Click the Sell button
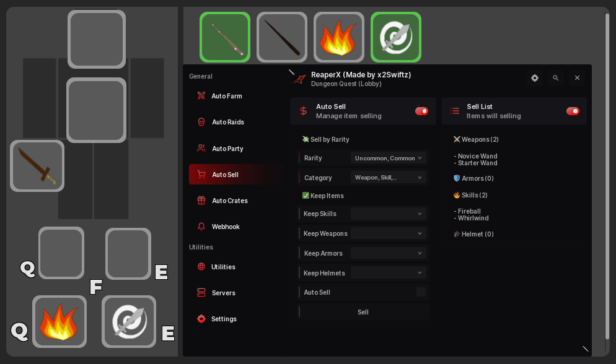The image size is (616, 364). 363,312
